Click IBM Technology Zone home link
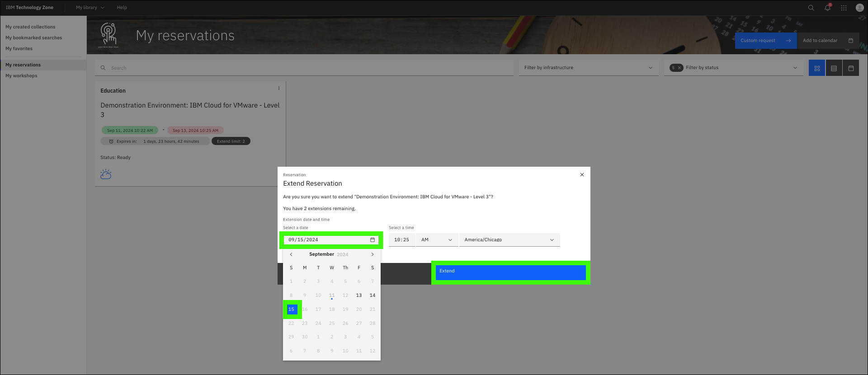The height and width of the screenshot is (375, 868). [x=29, y=8]
